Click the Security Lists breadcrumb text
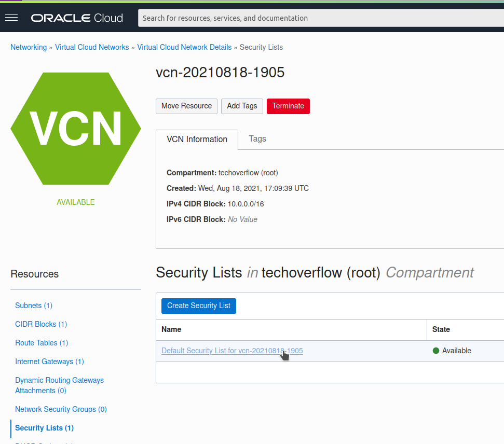Screen dimensions: 504x444 coord(261,47)
